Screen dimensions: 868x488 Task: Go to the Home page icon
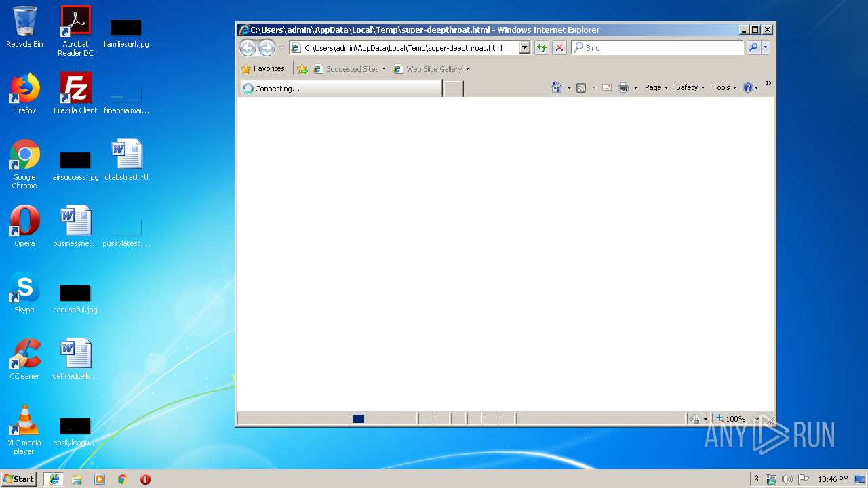(557, 87)
